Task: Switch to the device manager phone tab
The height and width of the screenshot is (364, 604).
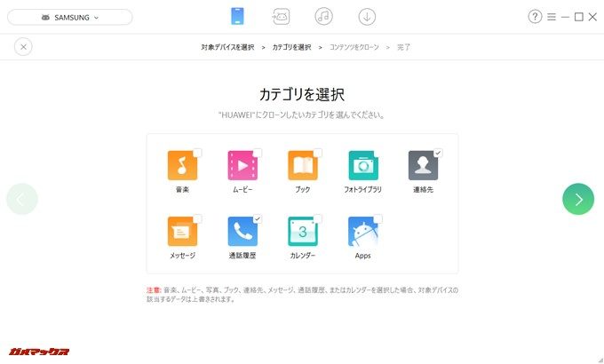Action: pyautogui.click(x=237, y=17)
